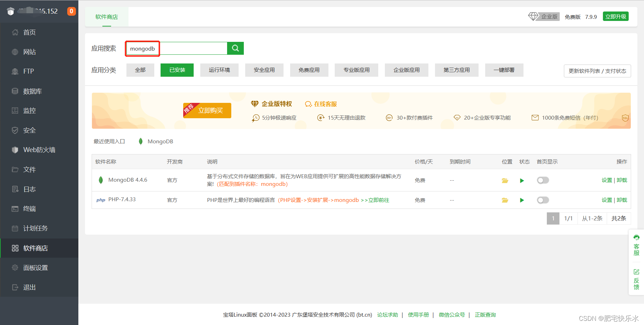Click the 在线客服 link in banner
Viewport: 644px width, 325px height.
pyautogui.click(x=321, y=104)
